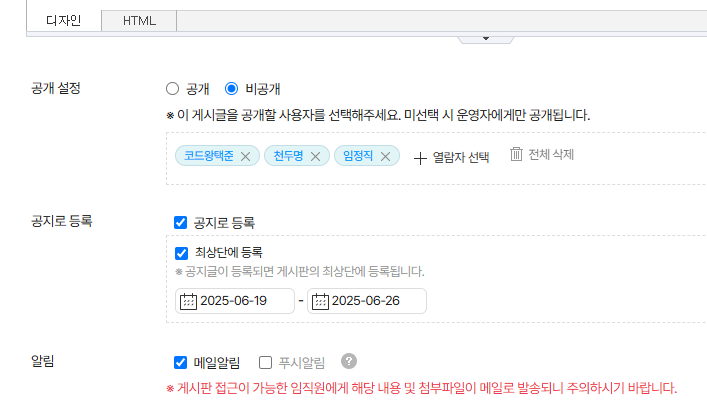Uncheck the 공지로 등록 checkbox
This screenshot has width=707, height=416.
181,222
